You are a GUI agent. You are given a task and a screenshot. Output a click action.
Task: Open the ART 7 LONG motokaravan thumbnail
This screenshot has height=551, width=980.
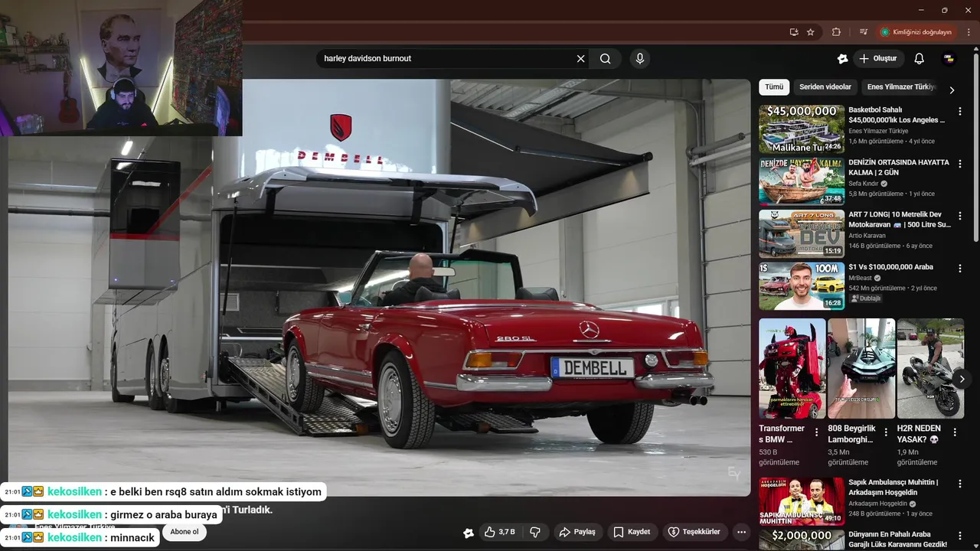pos(802,233)
